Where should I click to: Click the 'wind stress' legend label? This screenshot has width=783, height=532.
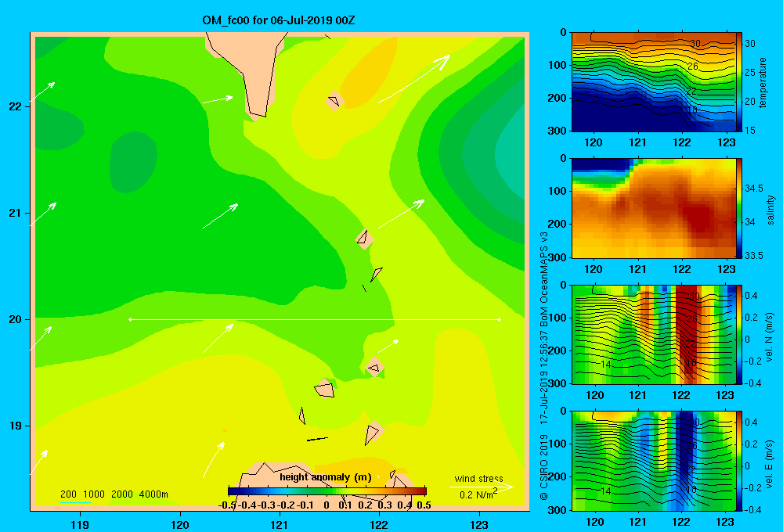point(479,479)
